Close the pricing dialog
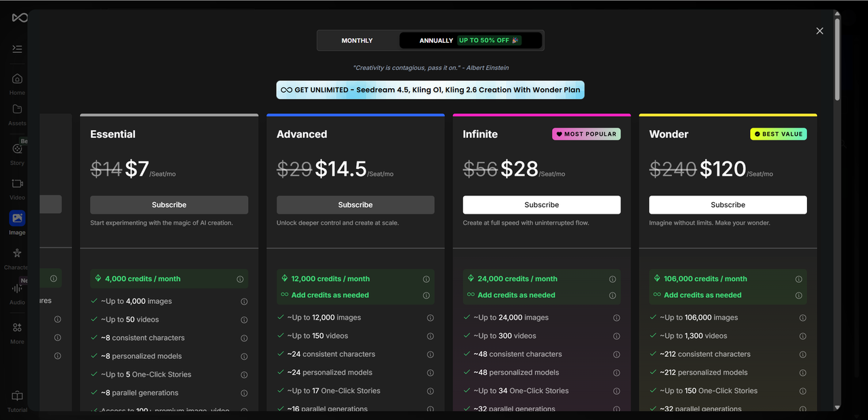Screen dimensions: 868x420 click(x=819, y=31)
